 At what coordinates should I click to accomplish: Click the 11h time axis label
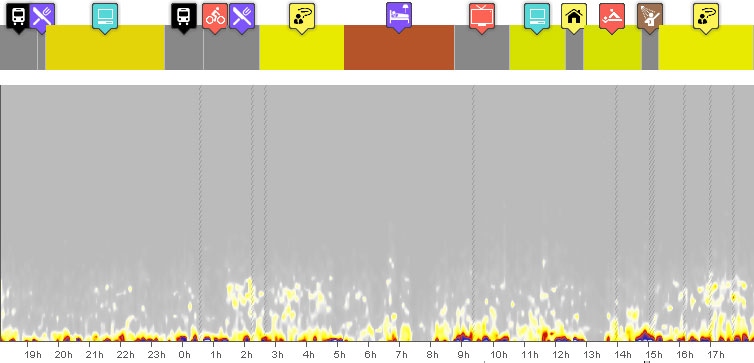click(x=529, y=355)
